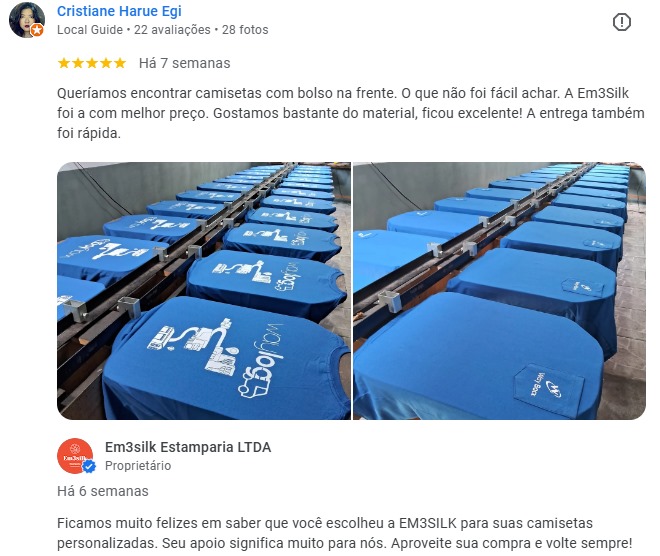Open the photo of shirts with pockets
The width and height of the screenshot is (660, 556).
pyautogui.click(x=499, y=290)
